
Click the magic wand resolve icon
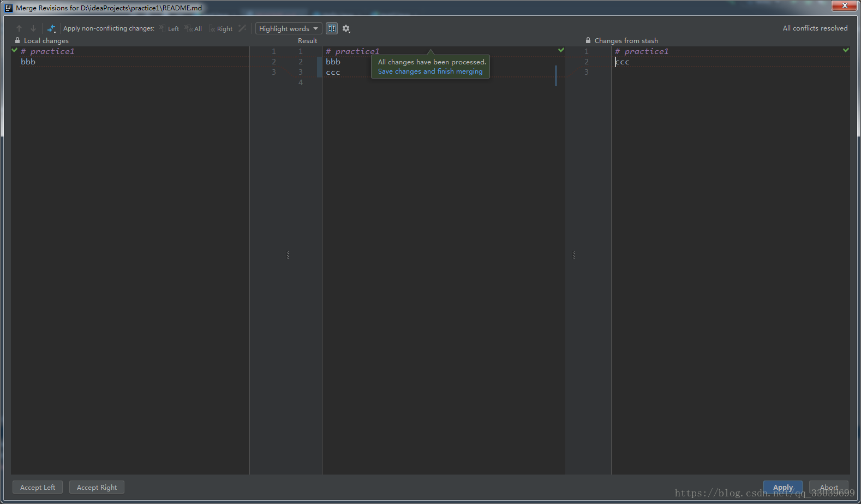pyautogui.click(x=242, y=28)
